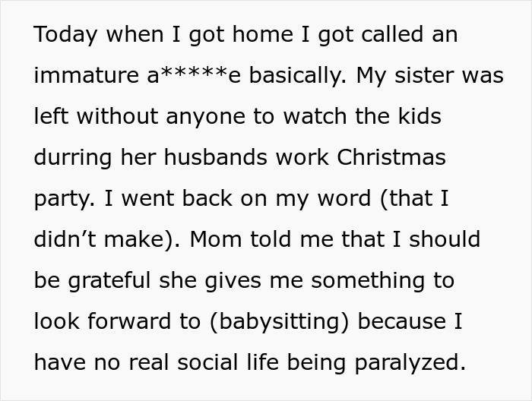Click the parenthesized word "(babysitting)"

pyautogui.click(x=281, y=322)
